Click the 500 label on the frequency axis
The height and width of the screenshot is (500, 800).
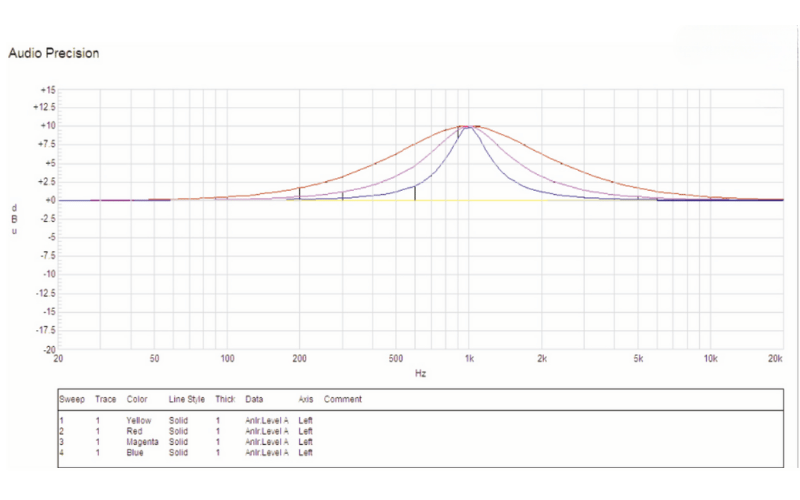point(396,359)
